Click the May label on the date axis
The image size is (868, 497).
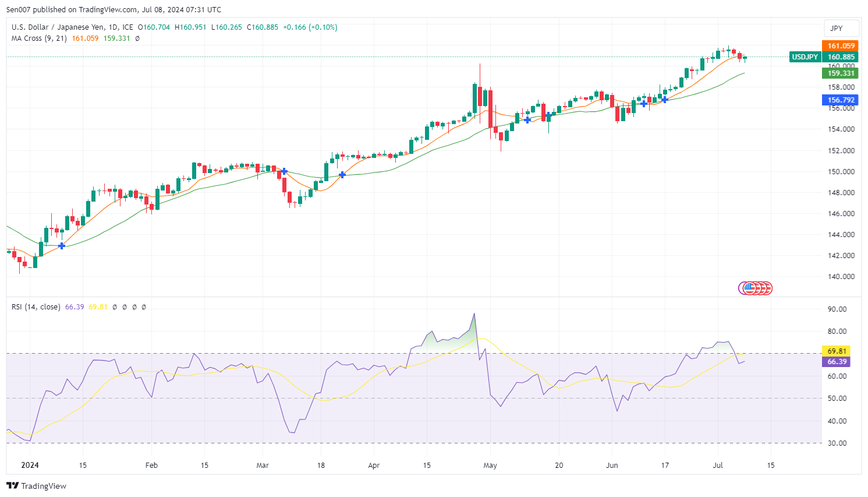(x=490, y=465)
